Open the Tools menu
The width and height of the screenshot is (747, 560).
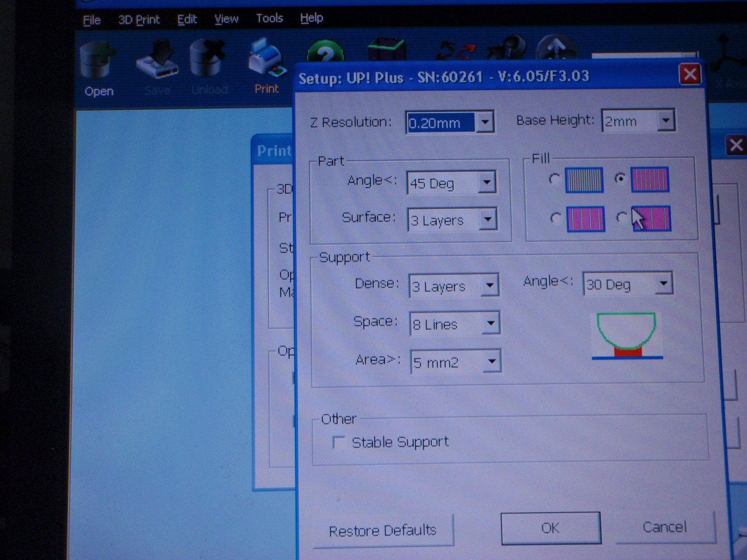click(x=270, y=18)
